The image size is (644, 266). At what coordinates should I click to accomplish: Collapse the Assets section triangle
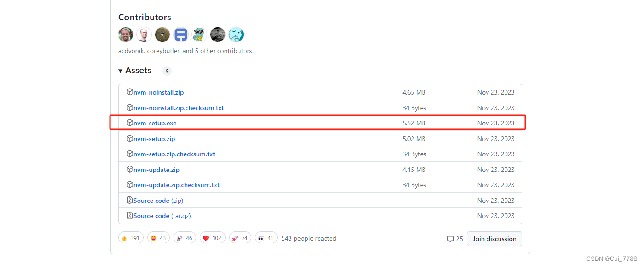coord(121,71)
